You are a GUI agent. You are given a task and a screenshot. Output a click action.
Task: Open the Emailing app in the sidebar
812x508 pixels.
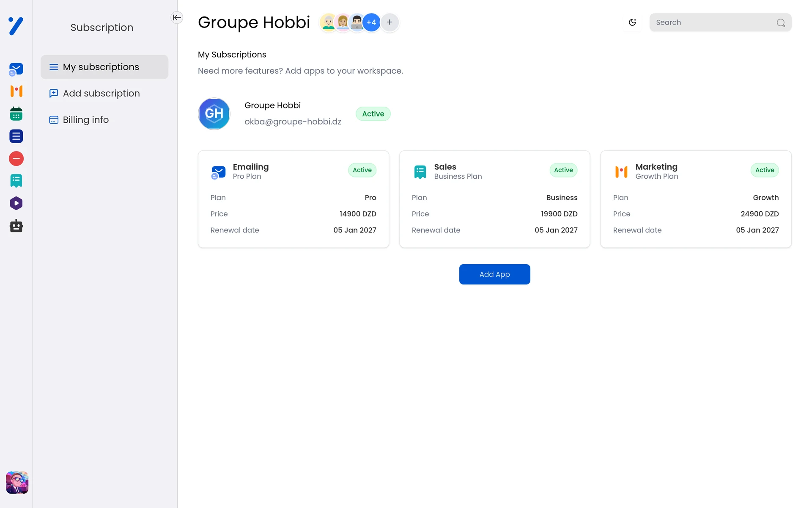(x=16, y=69)
